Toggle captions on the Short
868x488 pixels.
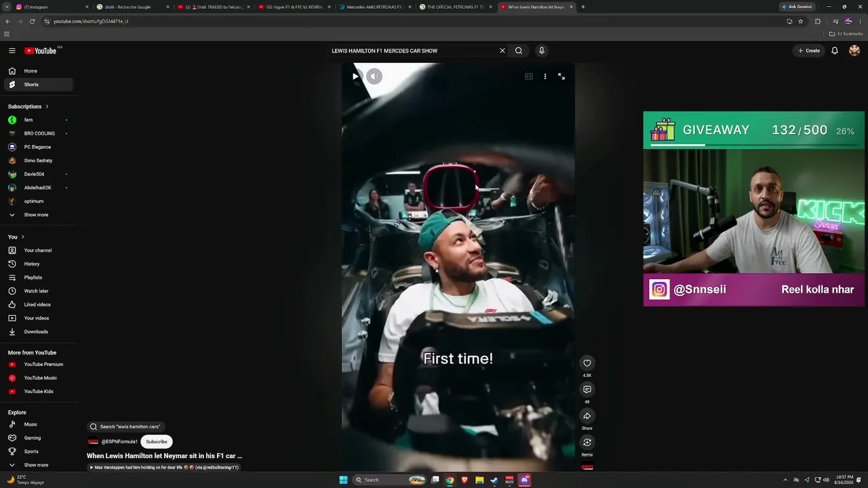tap(529, 77)
